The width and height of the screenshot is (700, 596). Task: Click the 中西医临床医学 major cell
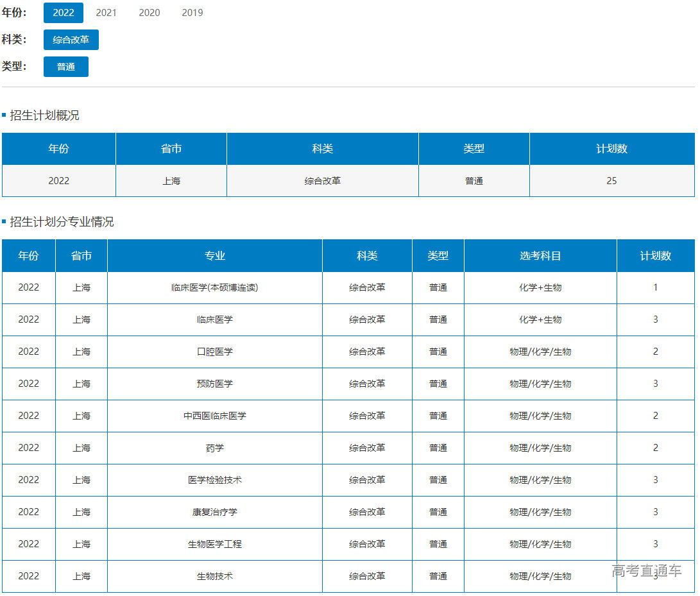(x=215, y=416)
